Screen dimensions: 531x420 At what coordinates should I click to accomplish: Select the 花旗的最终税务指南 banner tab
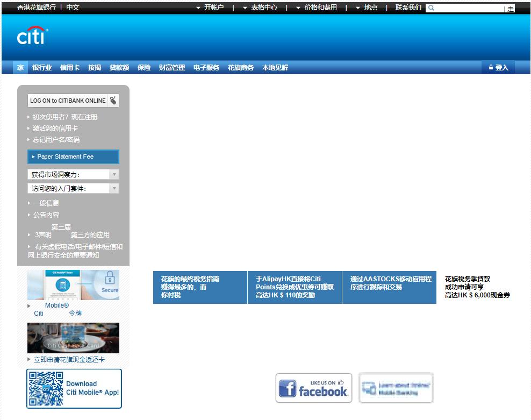pyautogui.click(x=200, y=288)
